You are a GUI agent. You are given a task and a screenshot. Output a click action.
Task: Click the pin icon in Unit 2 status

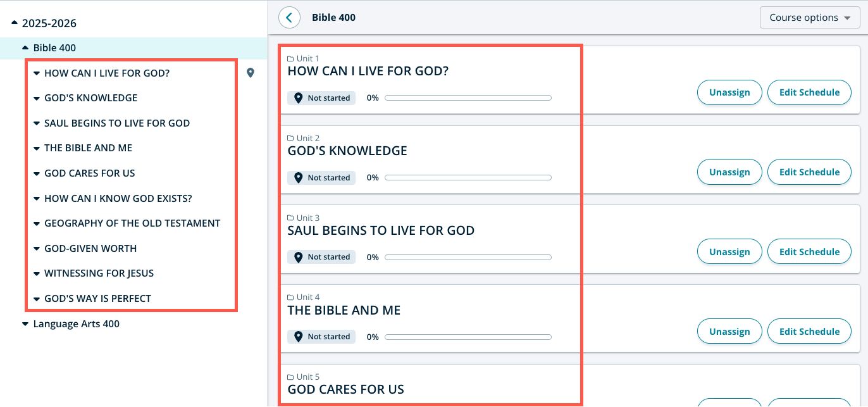coord(299,178)
